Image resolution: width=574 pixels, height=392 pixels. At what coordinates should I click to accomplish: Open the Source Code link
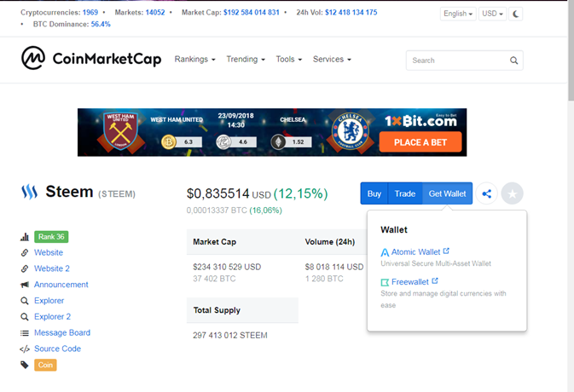pos(57,349)
